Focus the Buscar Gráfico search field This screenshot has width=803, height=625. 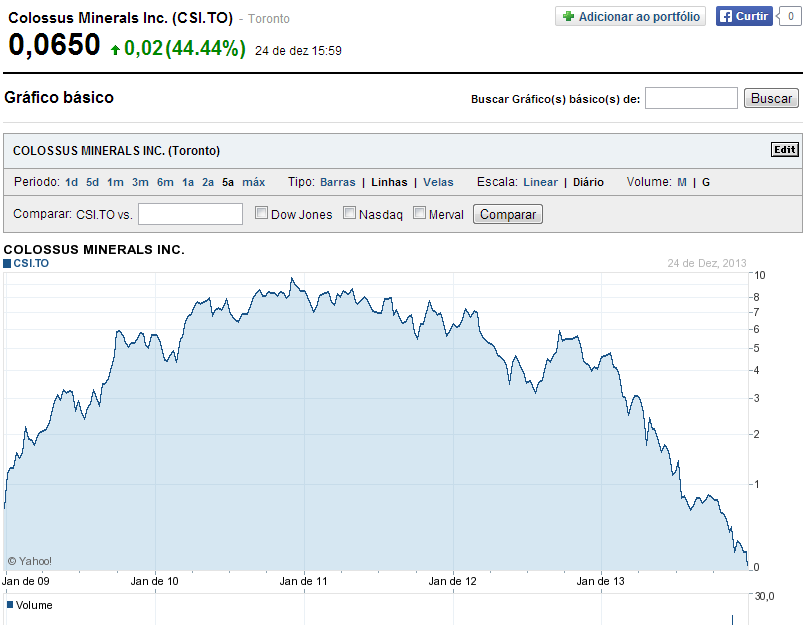[x=691, y=98]
